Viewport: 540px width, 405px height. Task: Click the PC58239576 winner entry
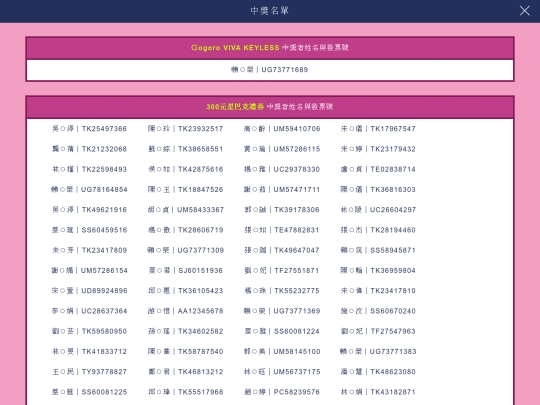tap(282, 392)
